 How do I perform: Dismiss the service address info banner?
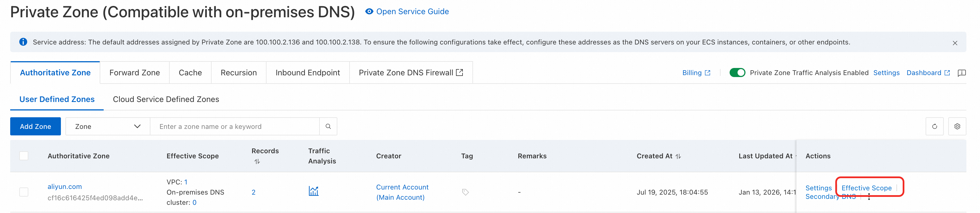click(x=955, y=43)
